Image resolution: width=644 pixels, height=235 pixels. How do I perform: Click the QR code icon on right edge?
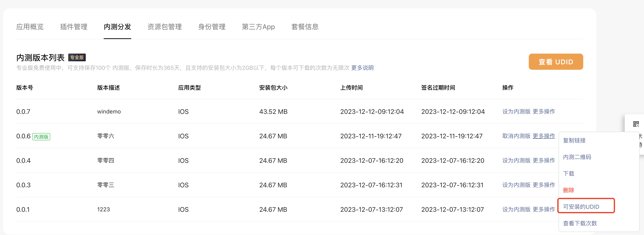click(x=636, y=124)
